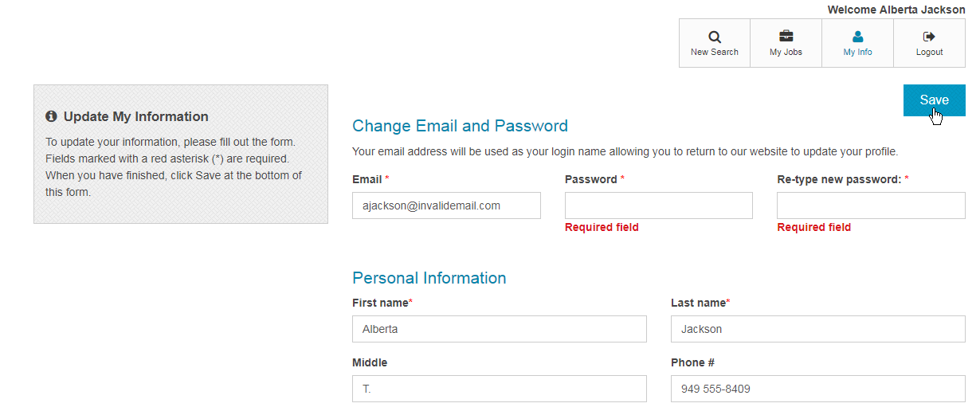Open the New Search menu label
Screen dimensions: 980x411
(715, 53)
